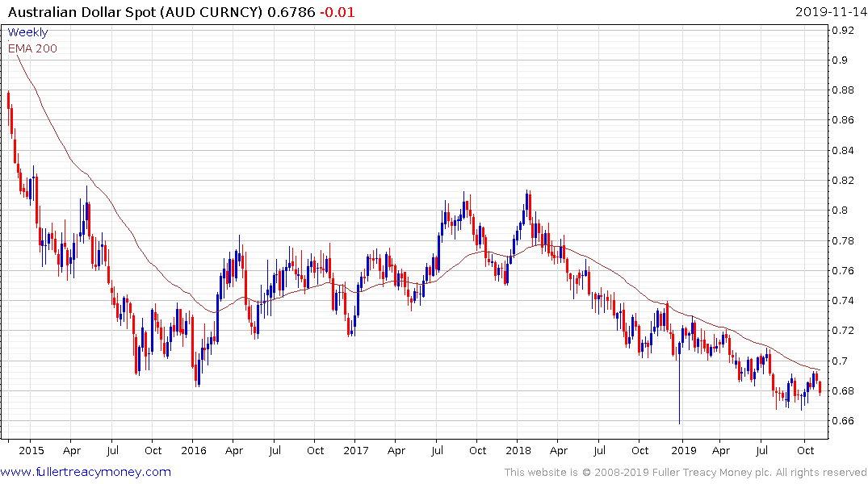Select the red change value -0.01
Screen dimensions: 868x484
338,12
